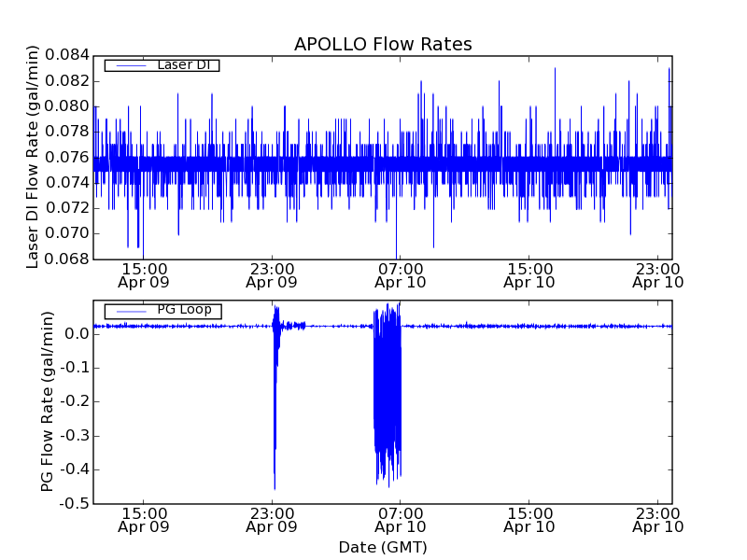Click the 'Laser DI Flow Rate (gal/min)' axis label
Screen dimensions: 747x560
coord(32,157)
